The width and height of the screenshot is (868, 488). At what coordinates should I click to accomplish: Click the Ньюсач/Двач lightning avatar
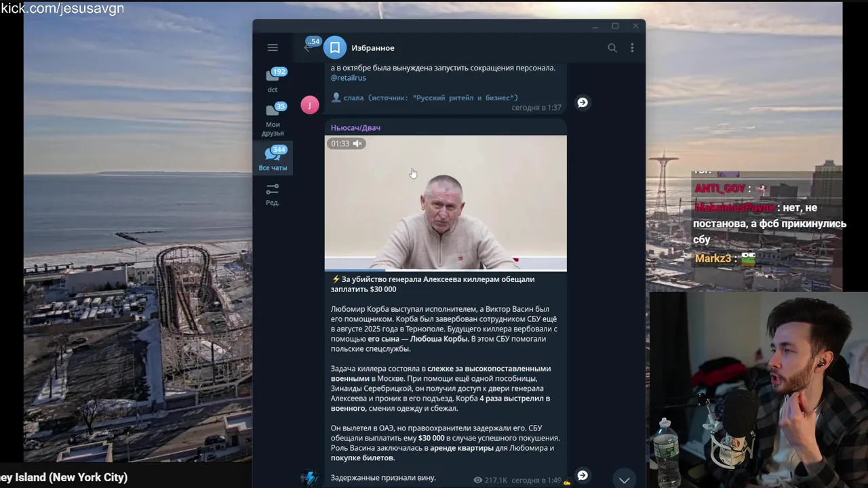(310, 478)
